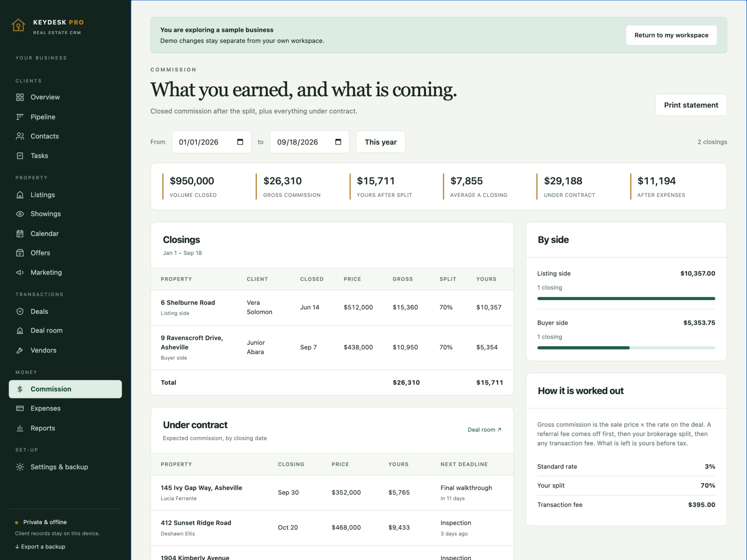Open the Deal room link in Under contract
This screenshot has height=560, width=747.
click(484, 430)
